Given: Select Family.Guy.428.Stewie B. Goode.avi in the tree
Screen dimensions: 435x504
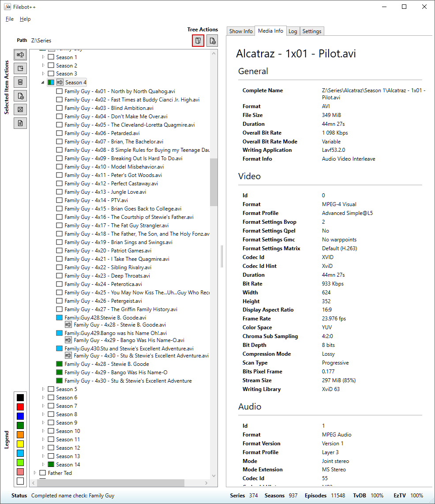Looking at the screenshot, I should coord(105,318).
